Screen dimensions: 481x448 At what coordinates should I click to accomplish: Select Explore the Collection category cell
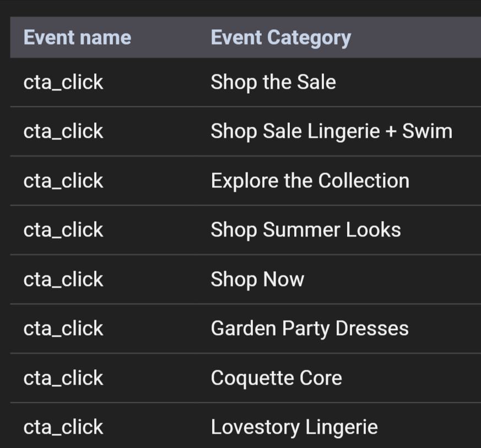(310, 181)
